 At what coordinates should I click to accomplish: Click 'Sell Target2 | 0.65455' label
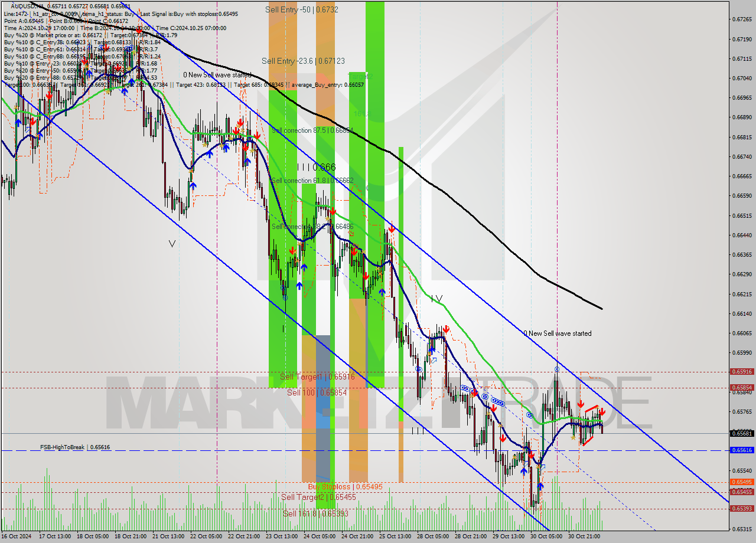coord(318,498)
